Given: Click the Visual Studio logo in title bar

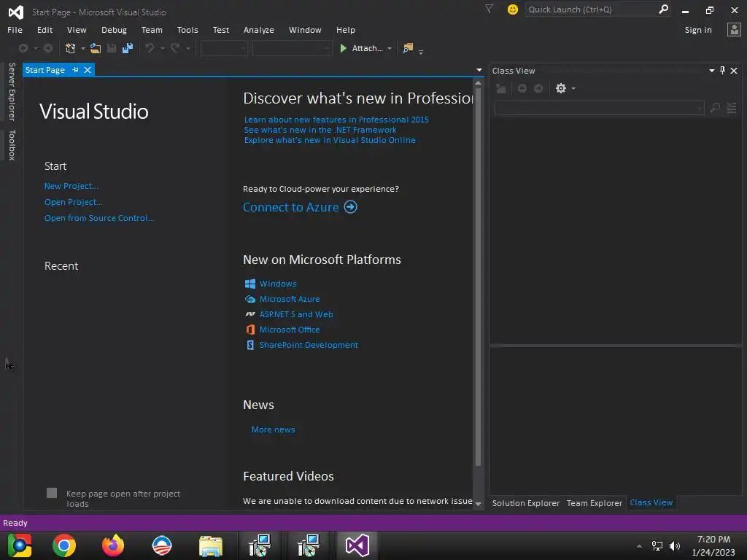Looking at the screenshot, I should [16, 12].
